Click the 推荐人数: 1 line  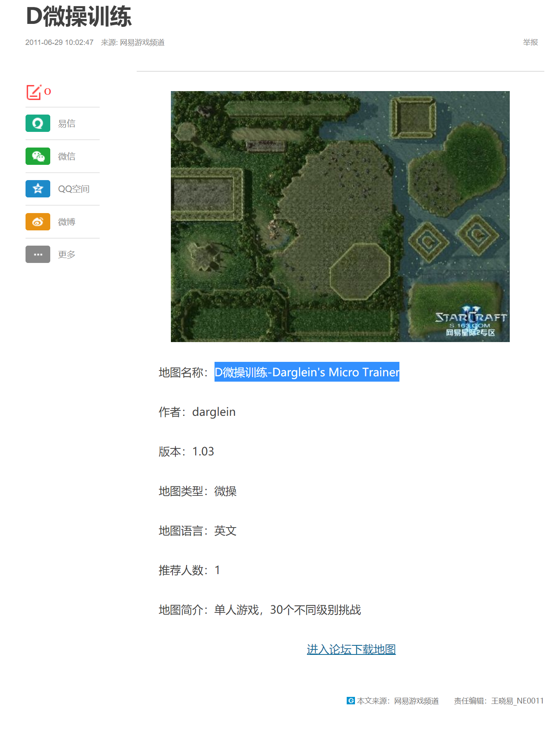189,570
